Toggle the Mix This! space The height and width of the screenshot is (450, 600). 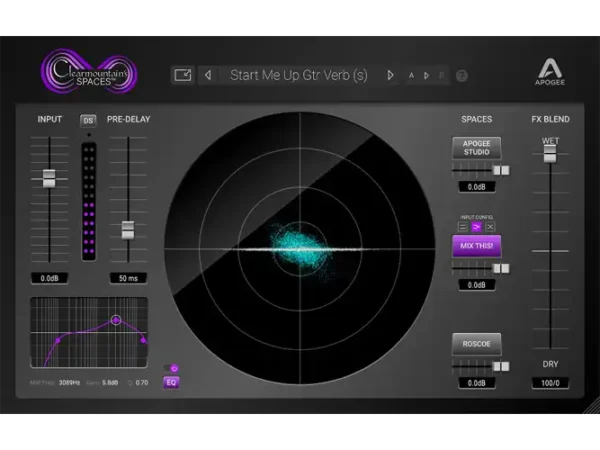click(x=476, y=246)
